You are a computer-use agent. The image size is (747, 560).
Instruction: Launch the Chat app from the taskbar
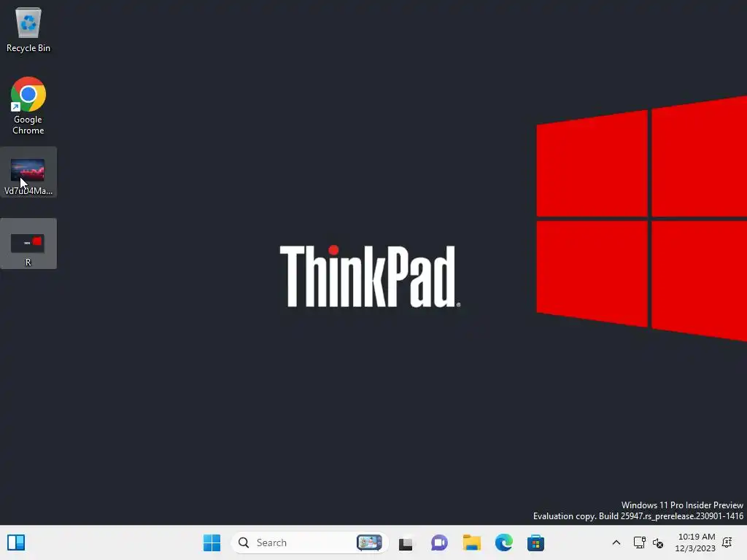439,542
